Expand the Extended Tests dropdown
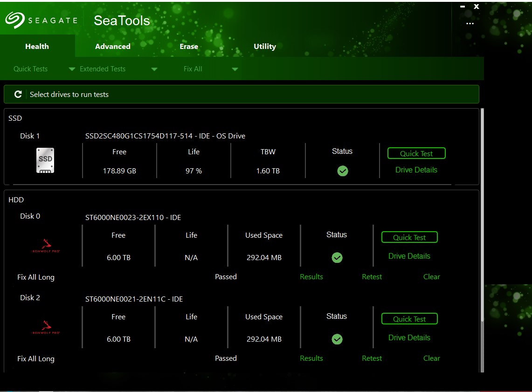Image resolution: width=532 pixels, height=392 pixels. tap(154, 69)
